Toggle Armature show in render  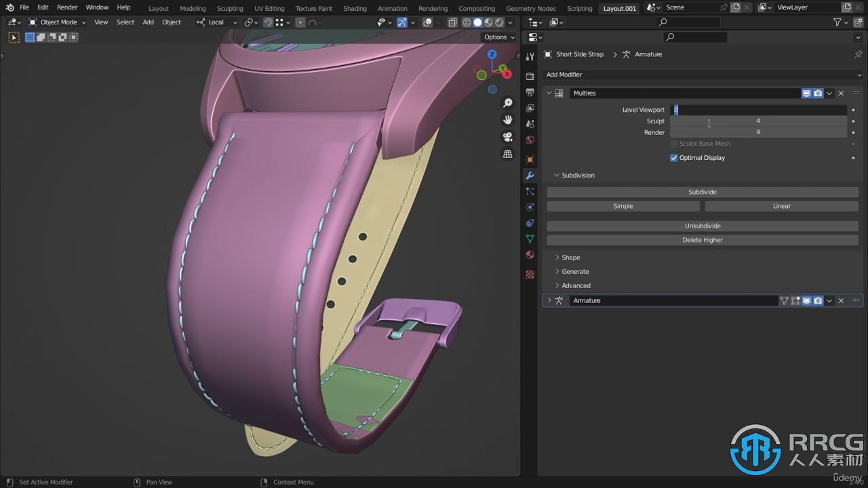point(818,301)
